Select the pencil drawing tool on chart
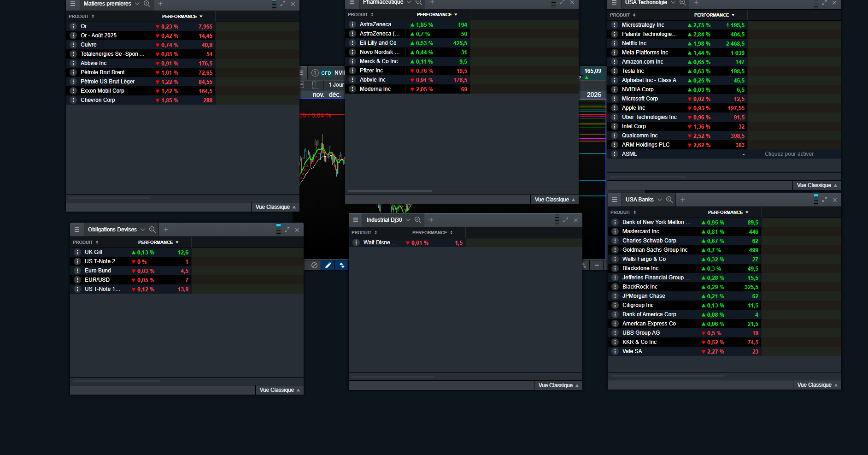 328,265
